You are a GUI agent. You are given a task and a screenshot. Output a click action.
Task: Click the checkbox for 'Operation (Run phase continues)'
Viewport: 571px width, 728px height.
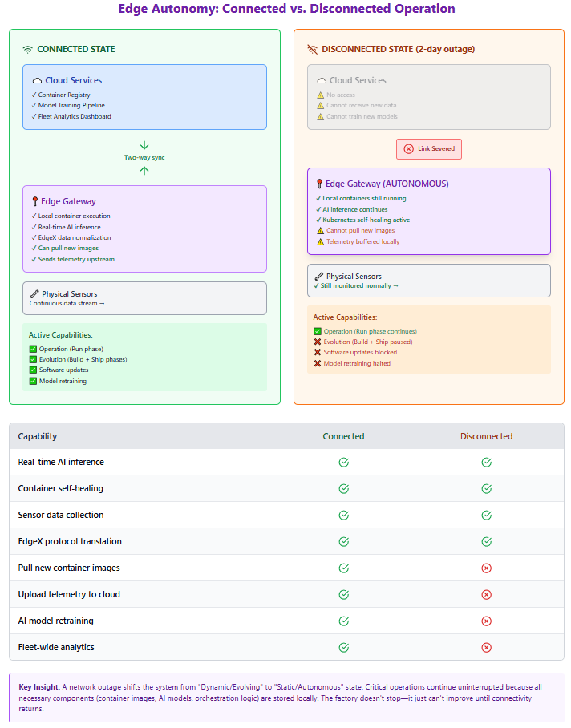click(318, 331)
